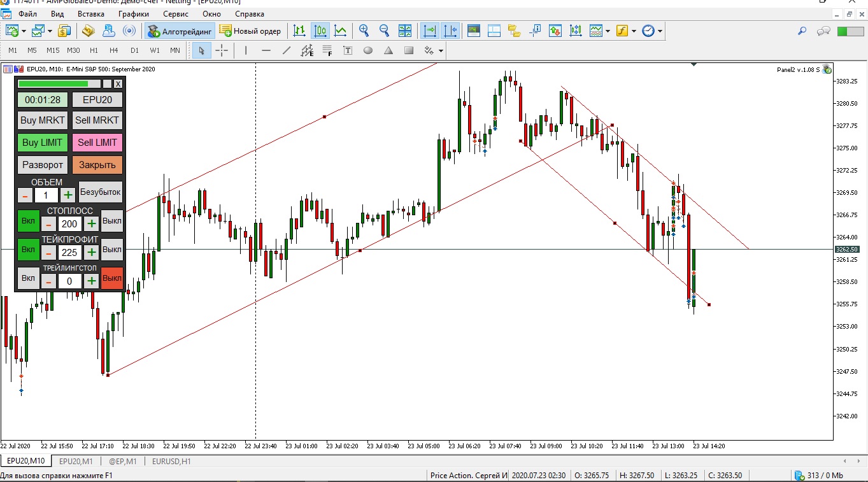Image resolution: width=868 pixels, height=482 pixels.
Task: Open the Navigator folders icon
Action: (x=515, y=30)
